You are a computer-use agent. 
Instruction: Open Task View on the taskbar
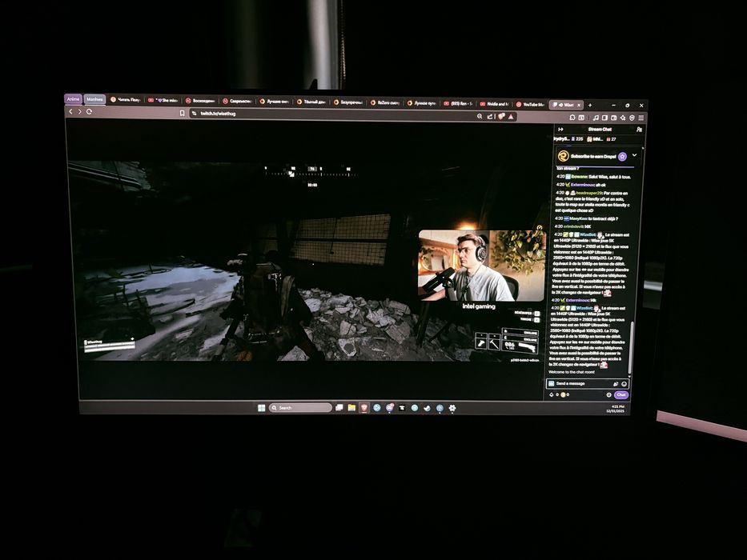(x=339, y=408)
